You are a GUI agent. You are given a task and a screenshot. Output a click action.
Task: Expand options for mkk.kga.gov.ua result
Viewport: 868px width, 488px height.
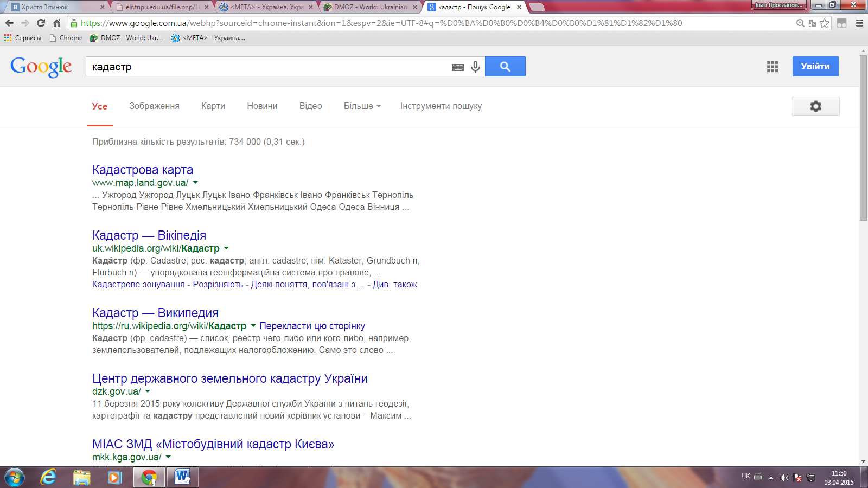pos(168,457)
